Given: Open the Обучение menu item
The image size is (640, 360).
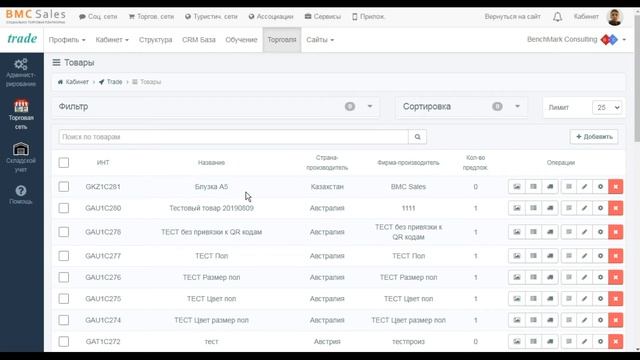Looking at the screenshot, I should (241, 40).
